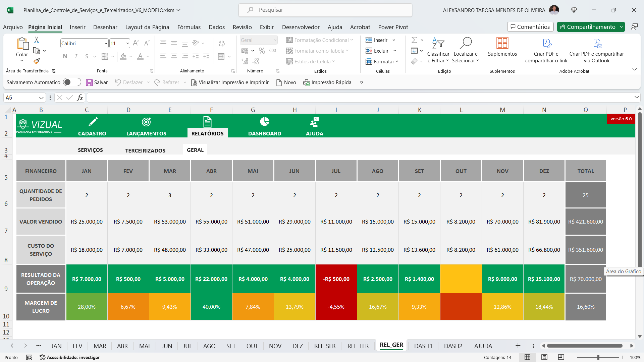
Task: Toggle the Salvamento Automático switch
Action: tap(72, 82)
